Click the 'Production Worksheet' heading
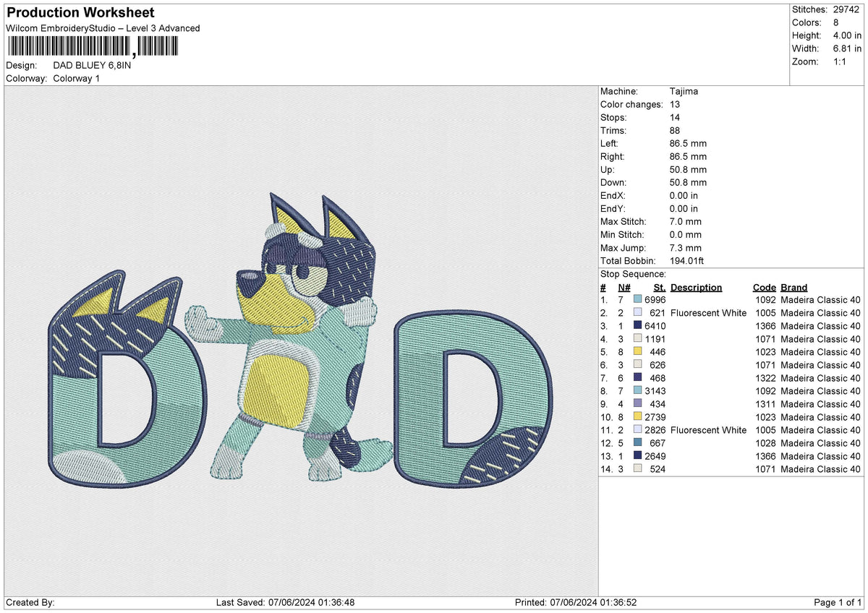868x613 pixels. (x=80, y=13)
